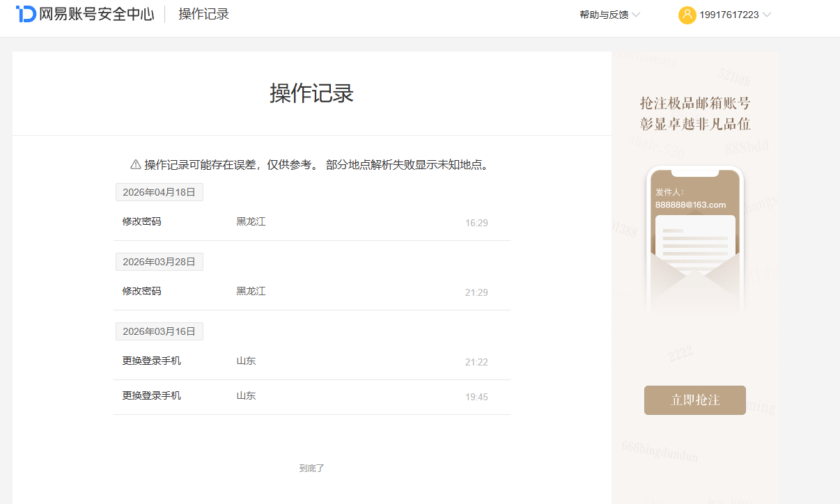Click notice text 操作记录可能存在误差
This screenshot has width=840, height=504.
pos(201,165)
